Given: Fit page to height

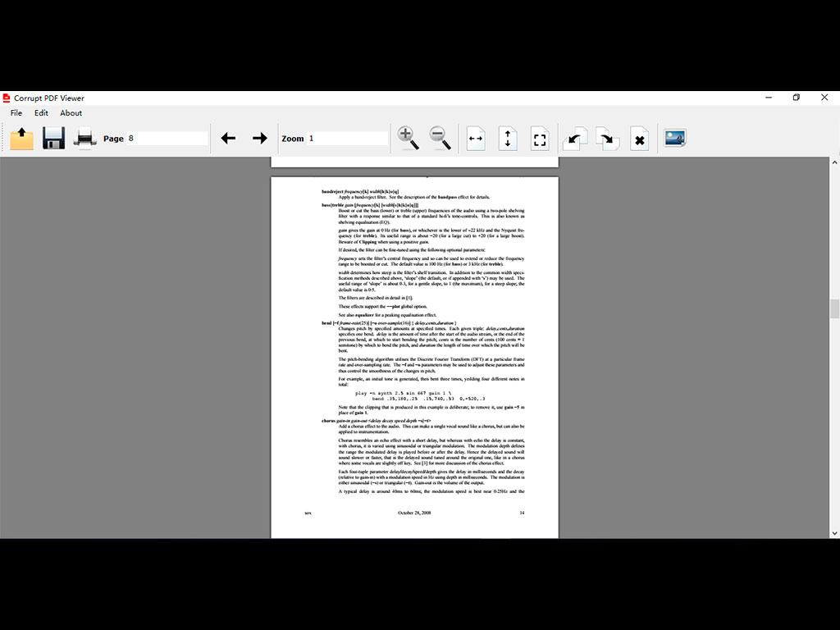Looking at the screenshot, I should tap(507, 138).
